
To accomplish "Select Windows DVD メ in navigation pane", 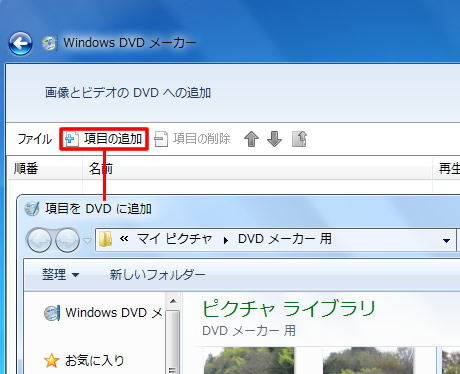I will (104, 313).
